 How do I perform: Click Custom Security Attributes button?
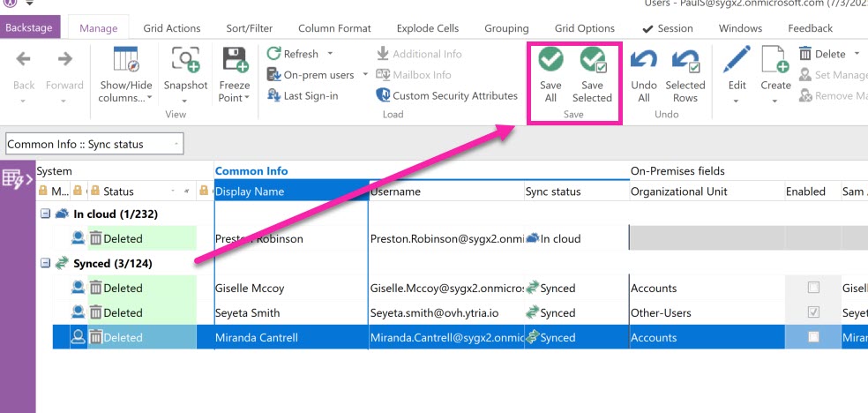tap(446, 95)
